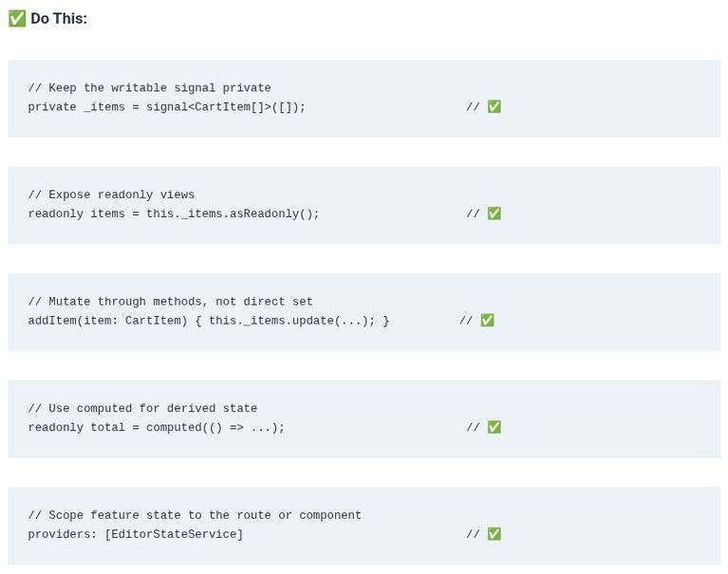Screen dimensions: 728x574
Task: Click the code 'readonly total = computed(() => ...);'
Action: (x=157, y=427)
